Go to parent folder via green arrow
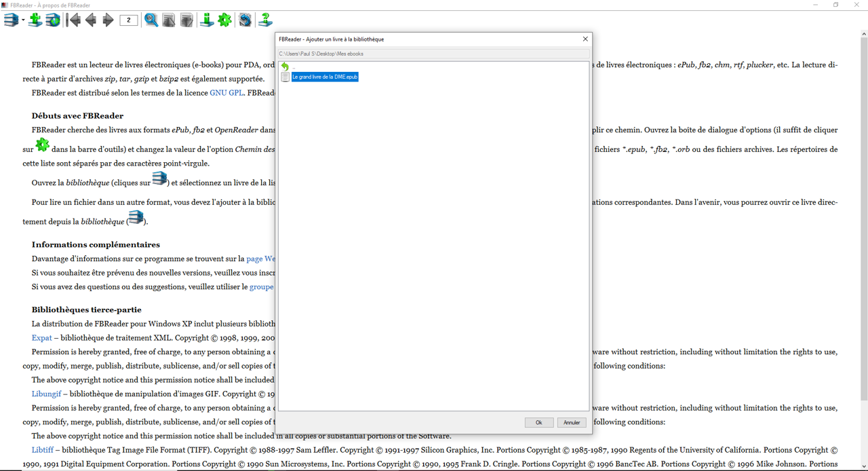 pos(285,67)
